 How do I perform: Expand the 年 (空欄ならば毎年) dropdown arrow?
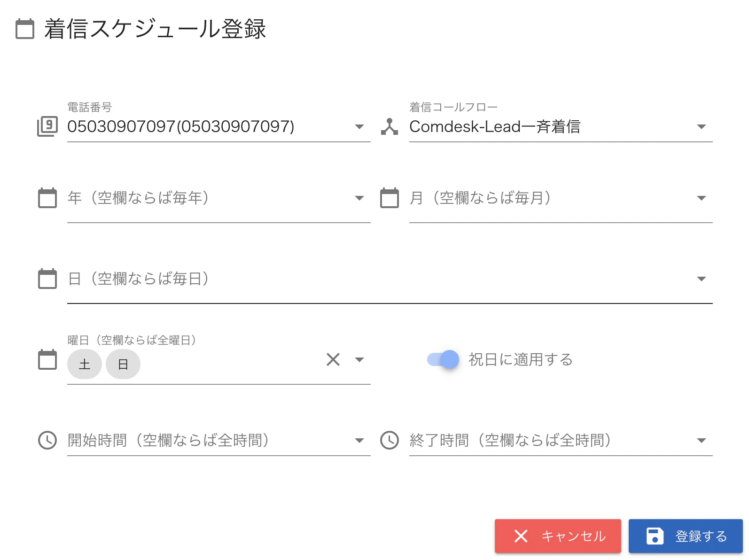point(359,198)
